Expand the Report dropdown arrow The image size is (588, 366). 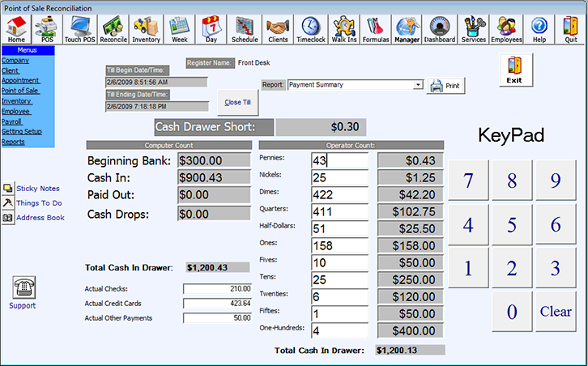418,85
